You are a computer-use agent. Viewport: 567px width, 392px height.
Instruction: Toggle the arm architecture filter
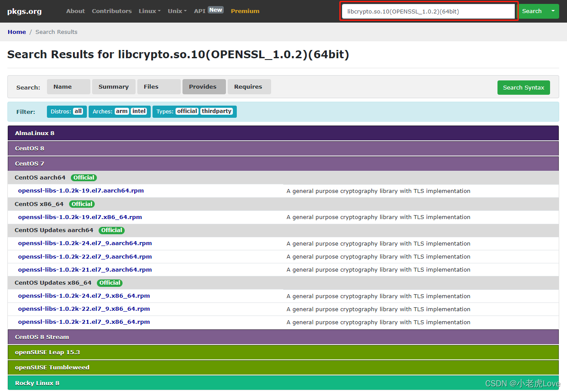click(122, 111)
